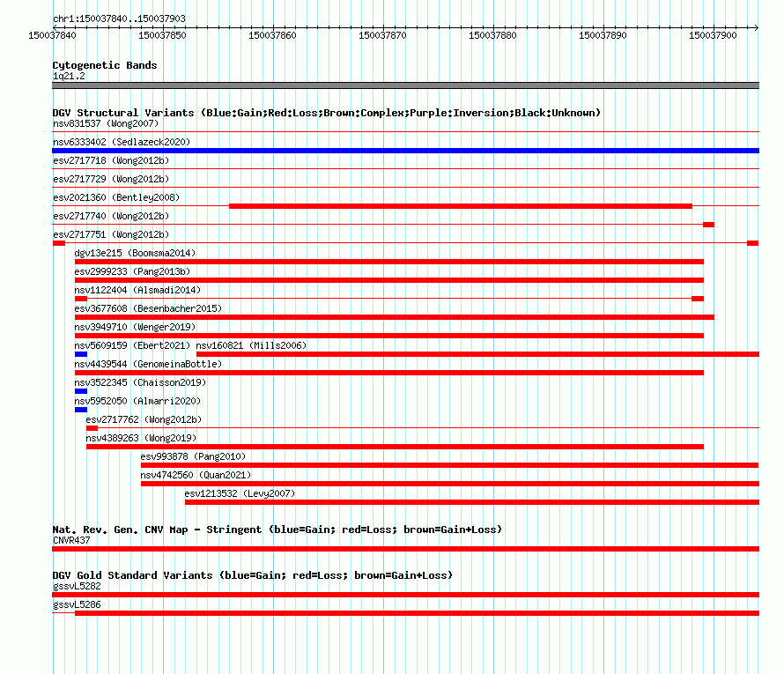Click the gray 1q21.2 cytogenetic band bar

pyautogui.click(x=405, y=85)
